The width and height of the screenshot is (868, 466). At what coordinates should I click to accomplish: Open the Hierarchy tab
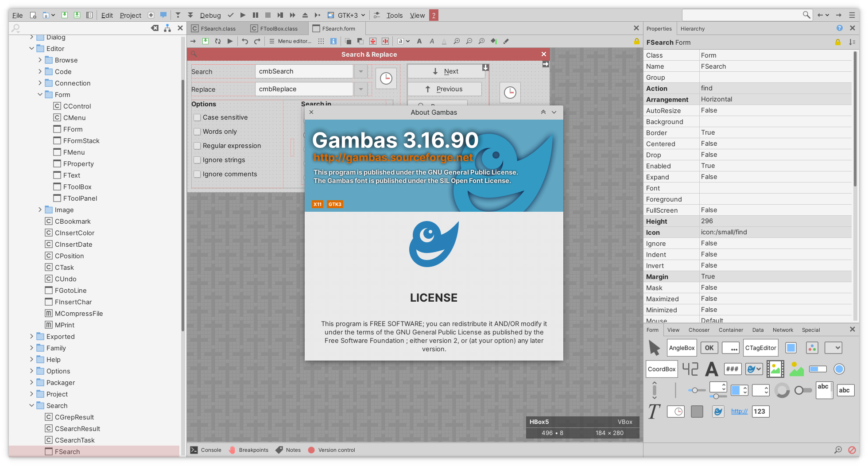point(692,29)
